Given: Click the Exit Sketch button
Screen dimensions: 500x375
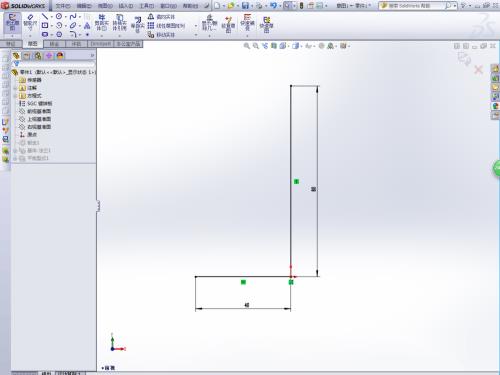Looking at the screenshot, I should click(12, 22).
